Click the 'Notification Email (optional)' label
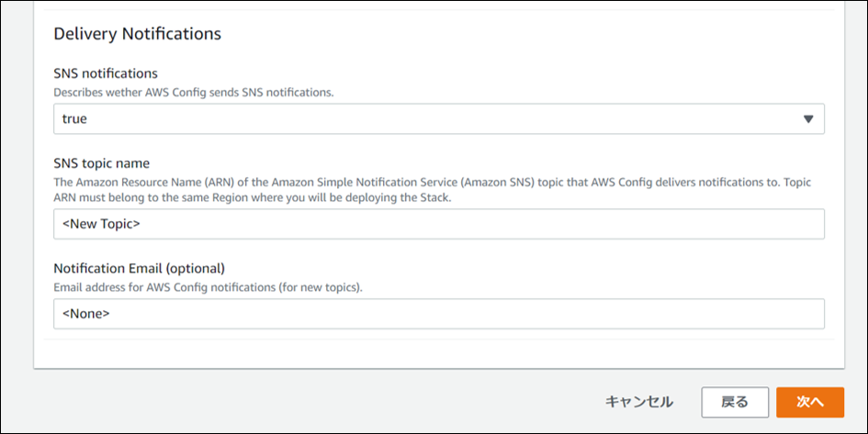The image size is (868, 434). click(x=140, y=268)
